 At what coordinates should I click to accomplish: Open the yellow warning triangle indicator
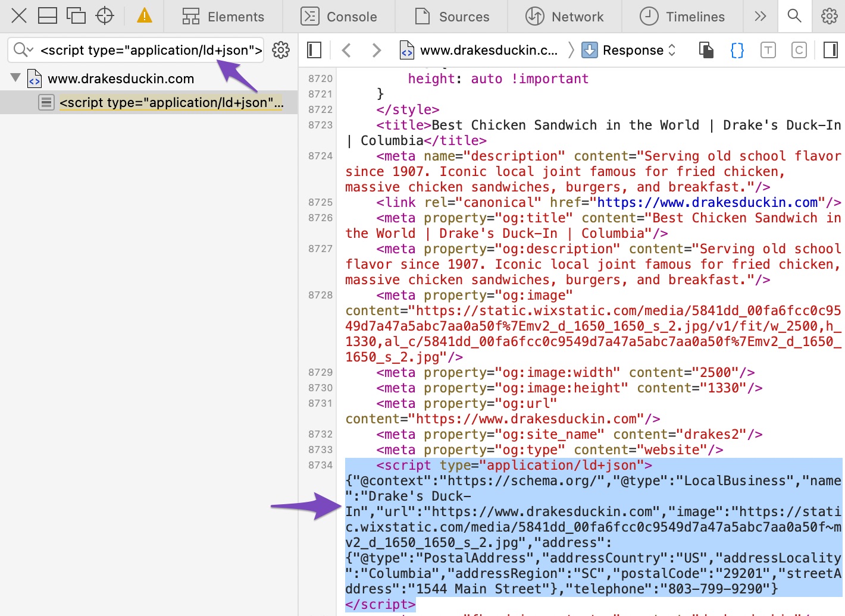(145, 16)
